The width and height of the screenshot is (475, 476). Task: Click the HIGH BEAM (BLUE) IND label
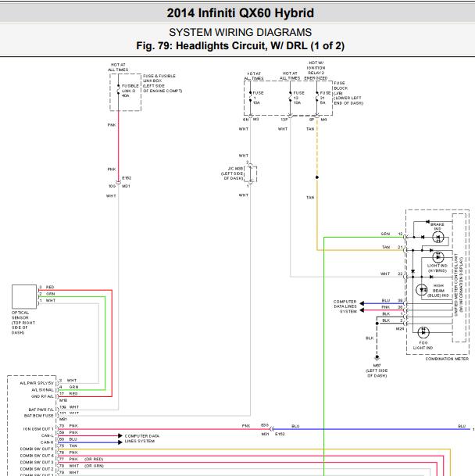(438, 291)
